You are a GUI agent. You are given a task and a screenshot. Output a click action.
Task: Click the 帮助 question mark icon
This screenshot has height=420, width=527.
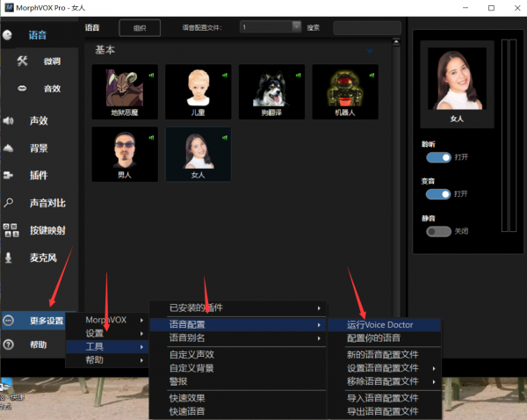[8, 344]
